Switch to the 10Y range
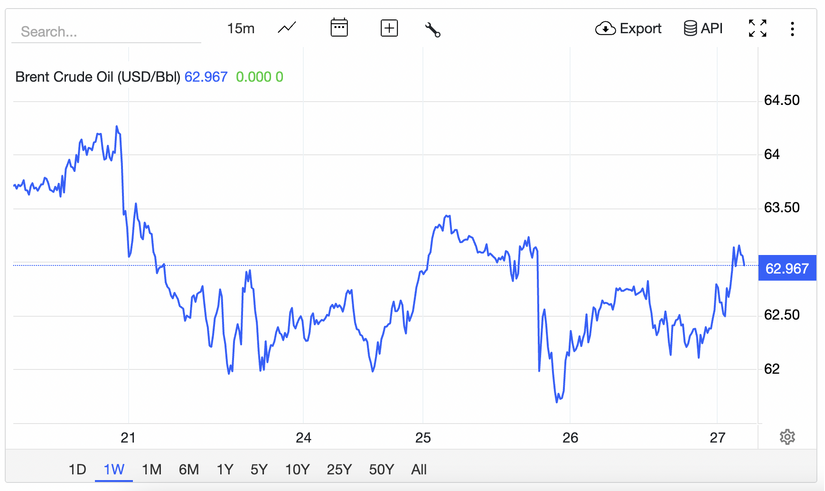This screenshot has width=825, height=491. coord(297,469)
